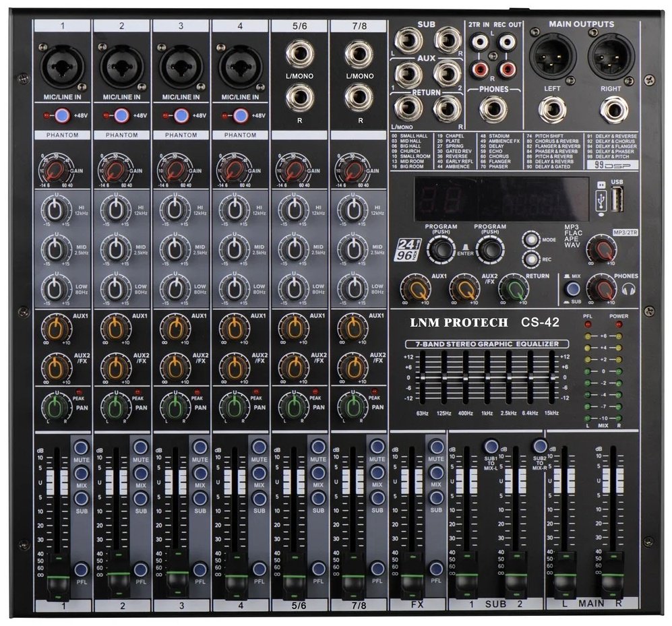Viewport: 672px width, 626px height.
Task: Click the MP3/2TR level knob
Action: (x=601, y=249)
